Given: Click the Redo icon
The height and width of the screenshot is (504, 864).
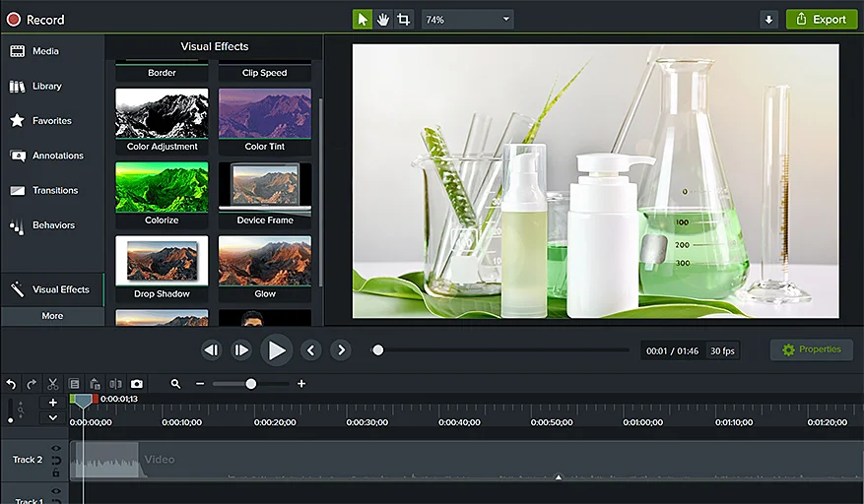Looking at the screenshot, I should [32, 384].
